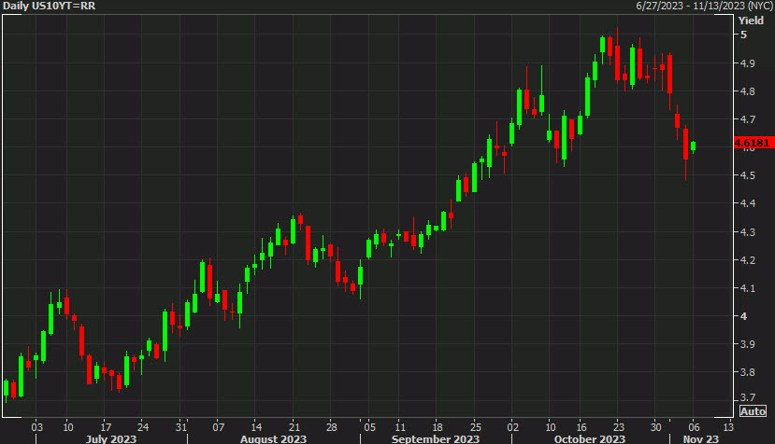Click the 03 date marker in July
Screen dimensions: 775x444
point(37,427)
